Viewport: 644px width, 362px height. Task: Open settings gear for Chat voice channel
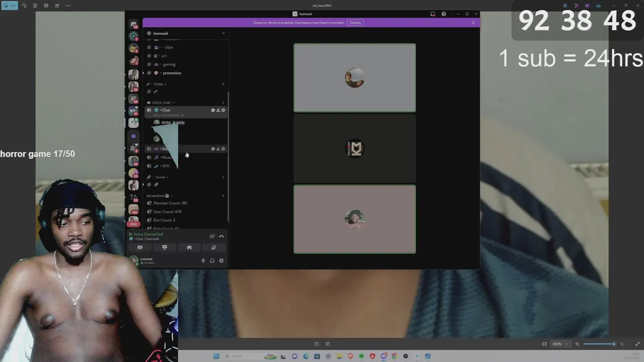pyautogui.click(x=223, y=110)
